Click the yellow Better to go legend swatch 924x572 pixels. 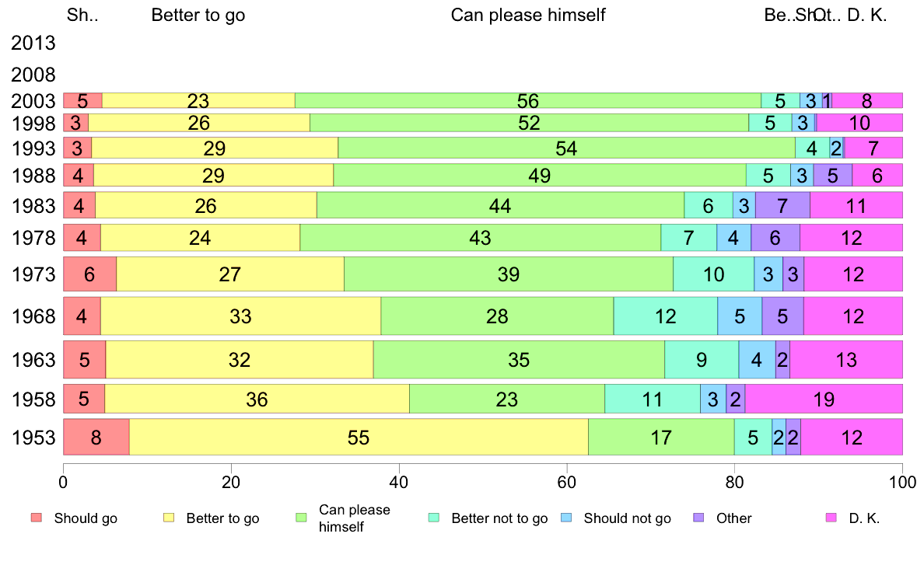pyautogui.click(x=169, y=518)
